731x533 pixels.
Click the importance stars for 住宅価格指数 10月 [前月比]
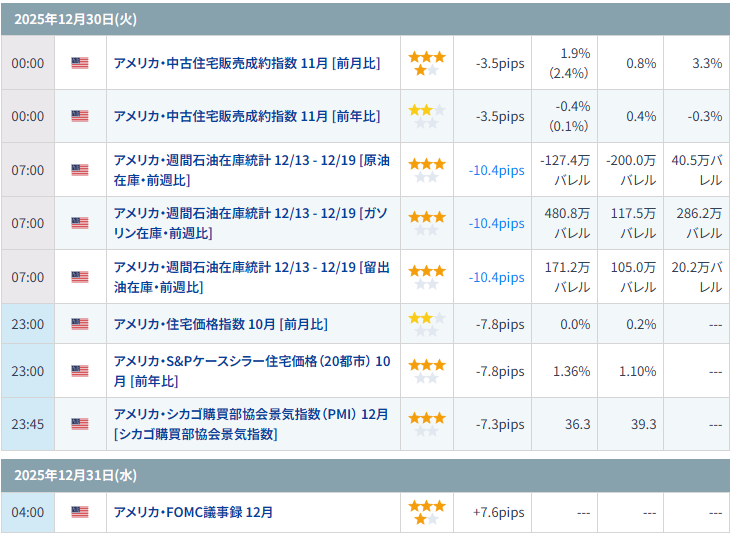426,324
